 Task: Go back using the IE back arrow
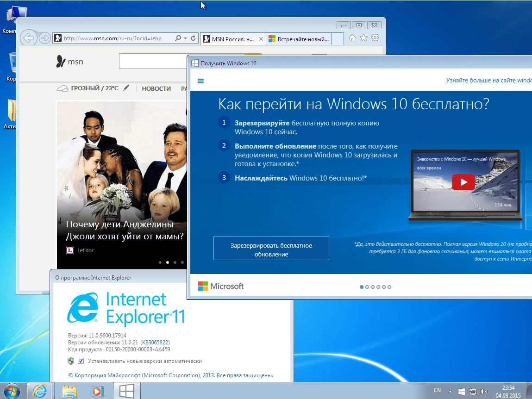pyautogui.click(x=29, y=38)
